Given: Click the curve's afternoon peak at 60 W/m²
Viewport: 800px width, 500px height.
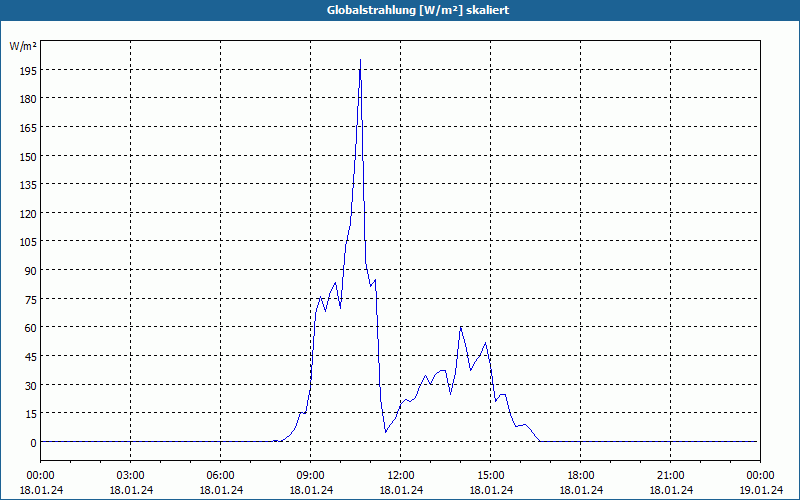Looking at the screenshot, I should [x=461, y=327].
